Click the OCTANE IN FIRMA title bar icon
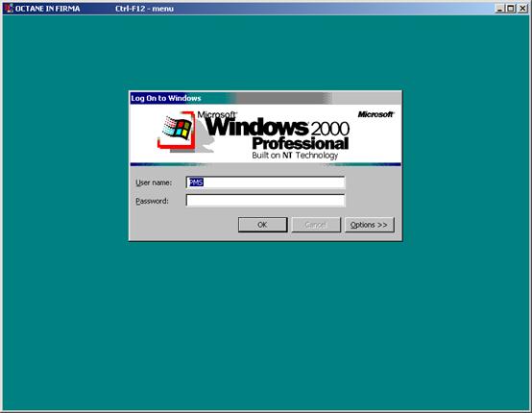This screenshot has width=532, height=413. tap(9, 8)
